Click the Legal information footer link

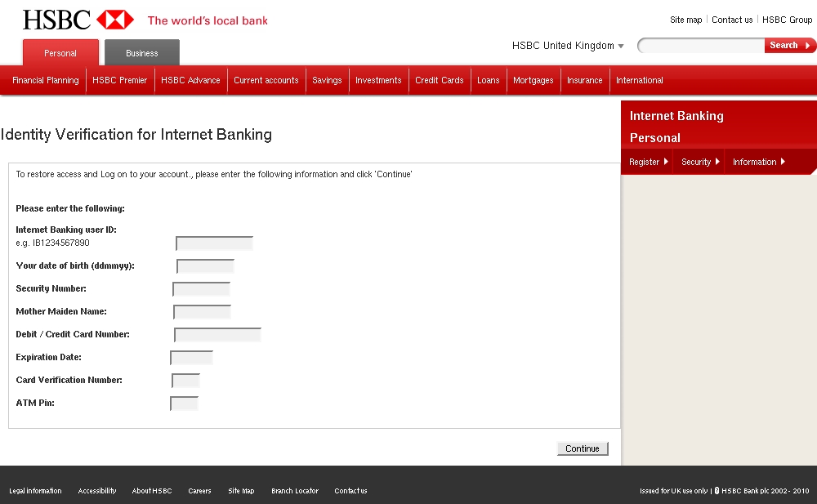point(35,491)
